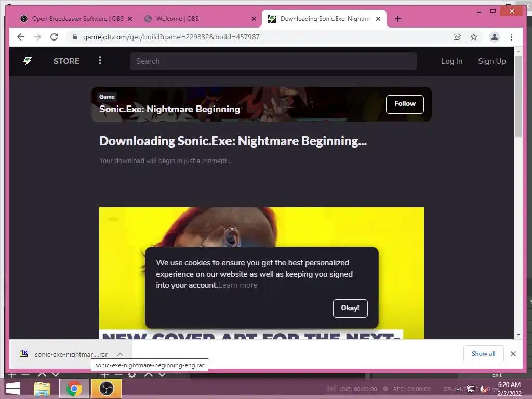Open the STORE section
Image resolution: width=532 pixels, height=399 pixels.
66,61
